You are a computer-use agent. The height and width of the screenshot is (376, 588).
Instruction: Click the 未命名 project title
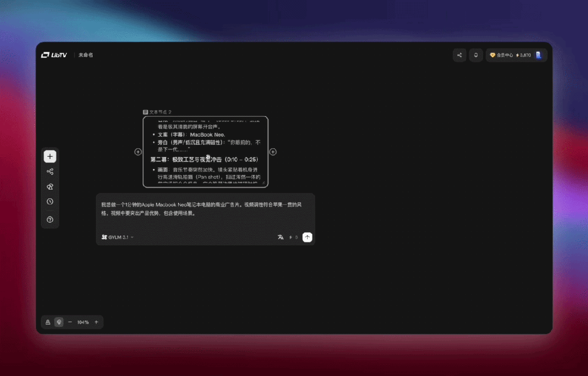(85, 55)
